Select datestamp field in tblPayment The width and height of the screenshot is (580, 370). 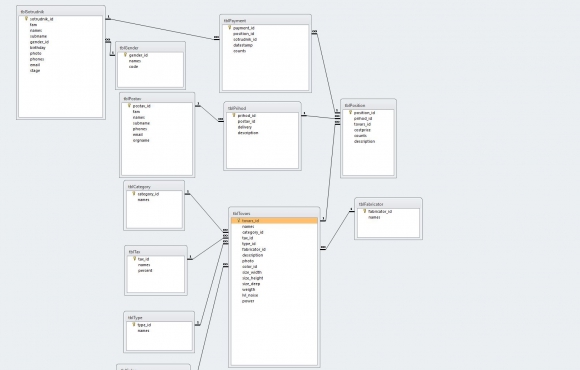(243, 45)
